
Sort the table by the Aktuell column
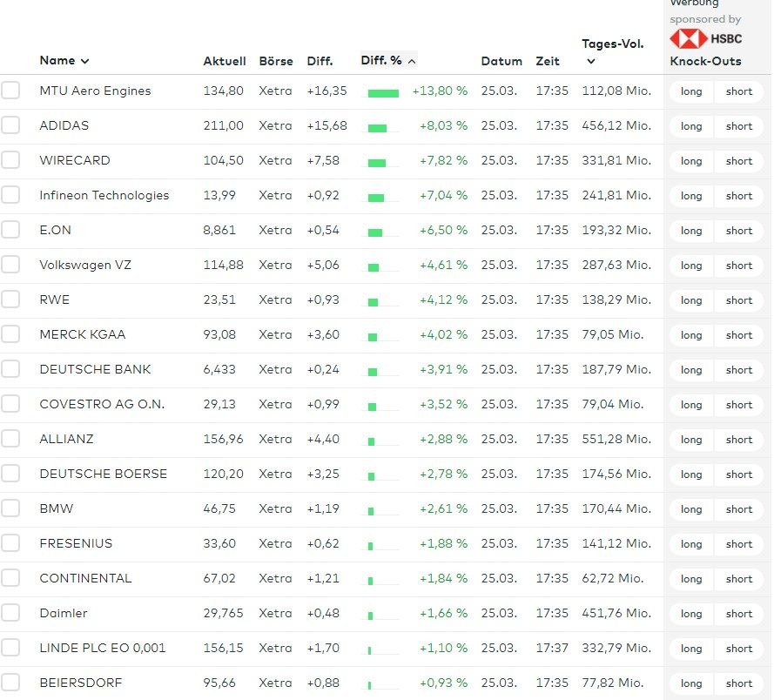(x=225, y=61)
